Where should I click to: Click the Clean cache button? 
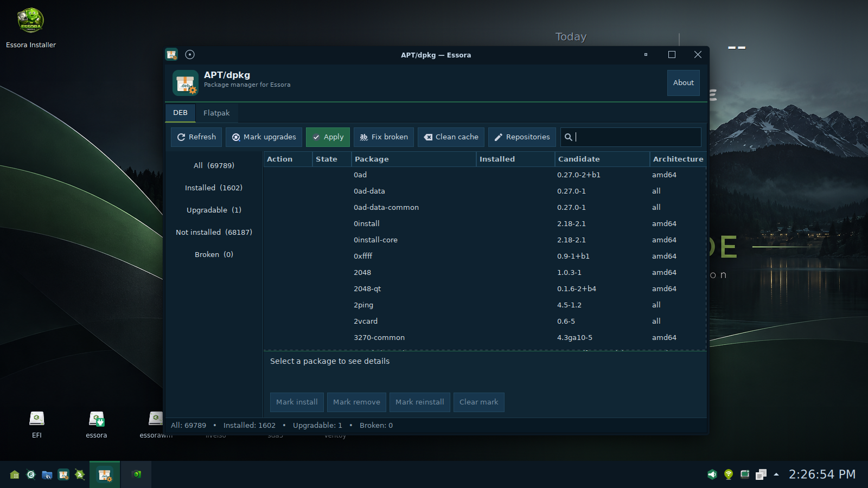click(451, 137)
